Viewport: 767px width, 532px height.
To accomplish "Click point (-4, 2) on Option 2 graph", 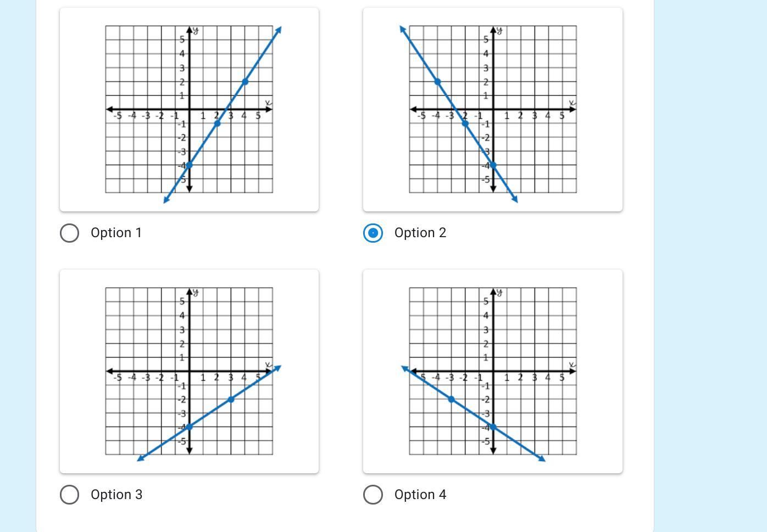I will pos(437,82).
